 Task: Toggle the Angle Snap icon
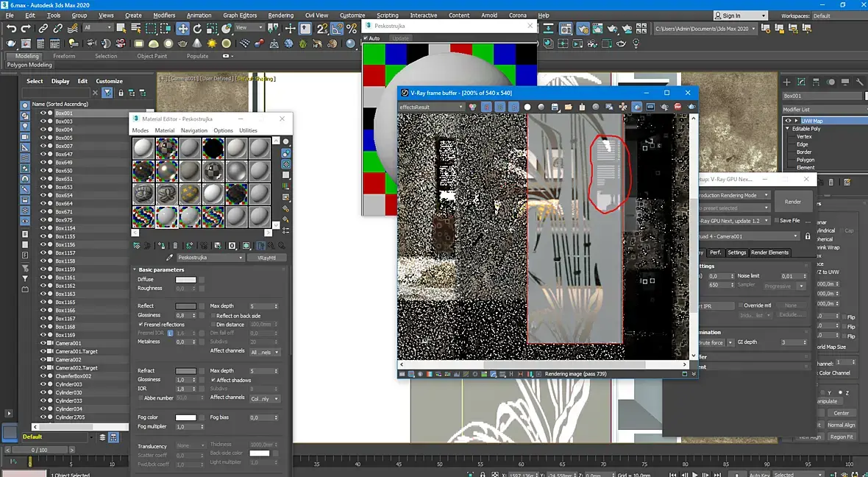pyautogui.click(x=335, y=28)
